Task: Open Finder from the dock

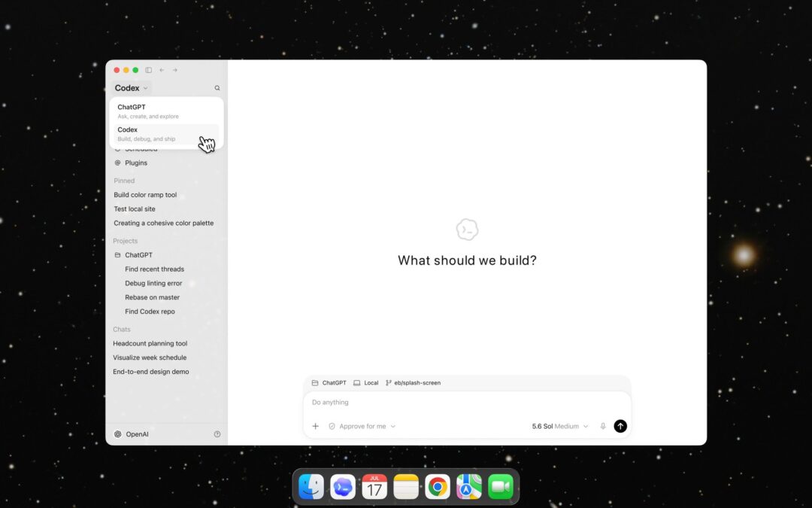Action: [311, 487]
